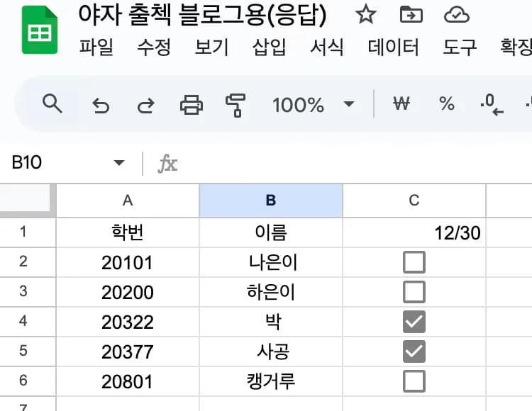Print the spreadsheet
The image size is (532, 411).
[x=191, y=105]
